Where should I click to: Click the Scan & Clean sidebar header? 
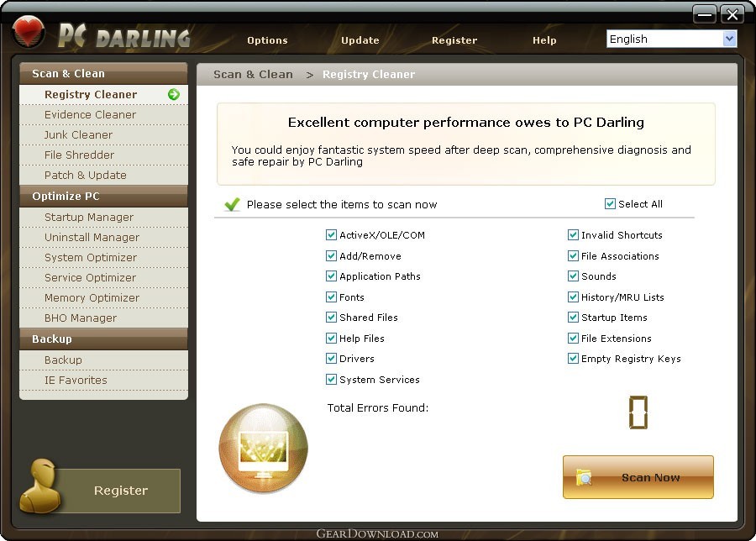pos(103,73)
